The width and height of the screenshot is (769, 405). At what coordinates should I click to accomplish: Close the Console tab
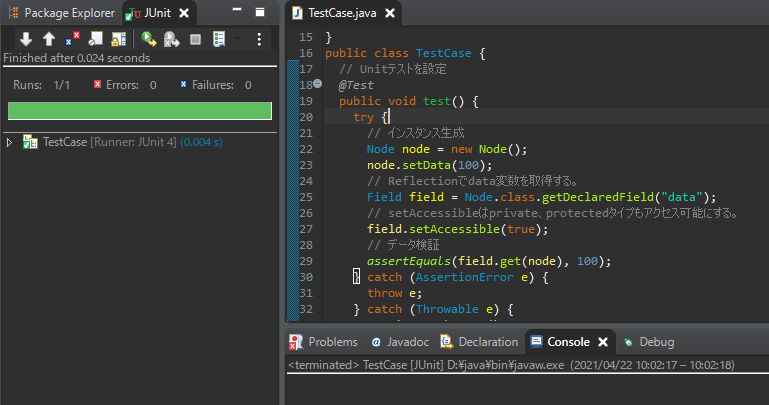(603, 342)
